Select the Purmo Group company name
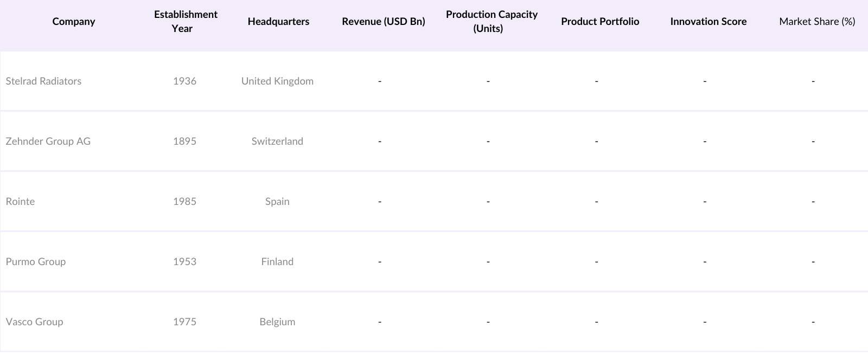 coord(35,262)
